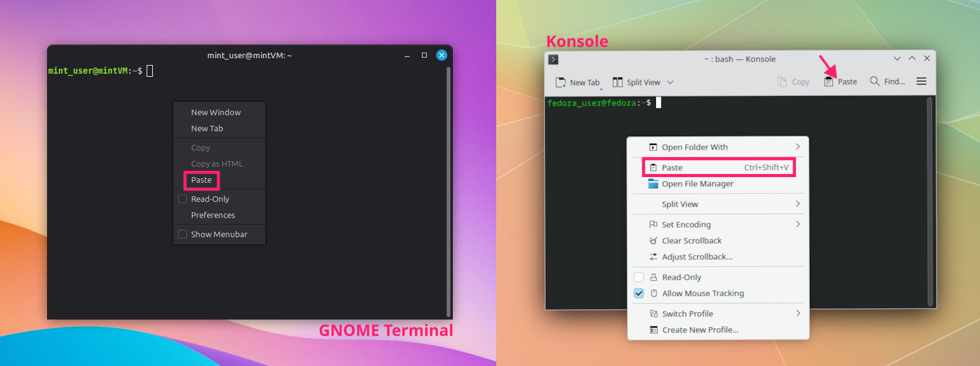Click the Copy button label in Konsole toolbar
The height and width of the screenshot is (366, 980).
tap(801, 82)
